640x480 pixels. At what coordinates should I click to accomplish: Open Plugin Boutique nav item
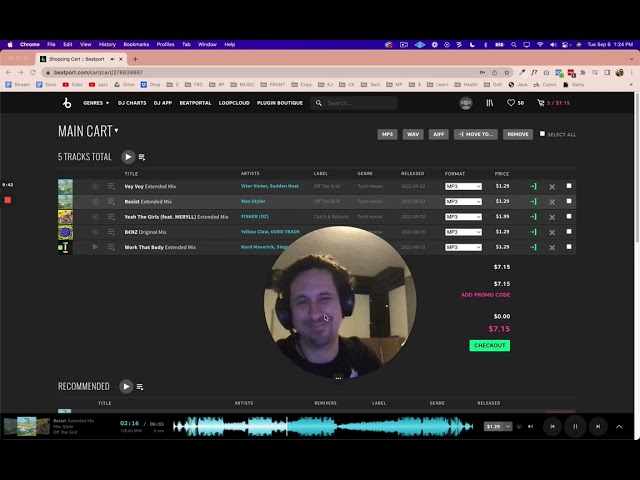pos(280,103)
